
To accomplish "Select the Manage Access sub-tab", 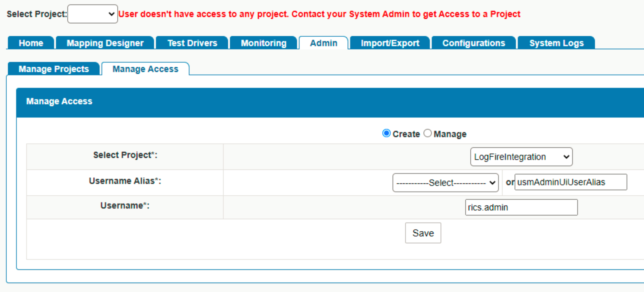I will tap(145, 69).
